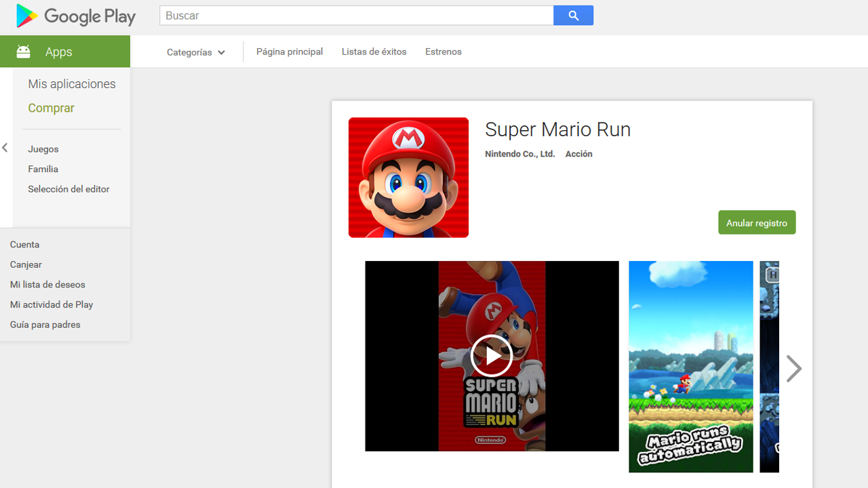The width and height of the screenshot is (868, 488).
Task: Focus the Buscar search field
Action: [x=357, y=16]
